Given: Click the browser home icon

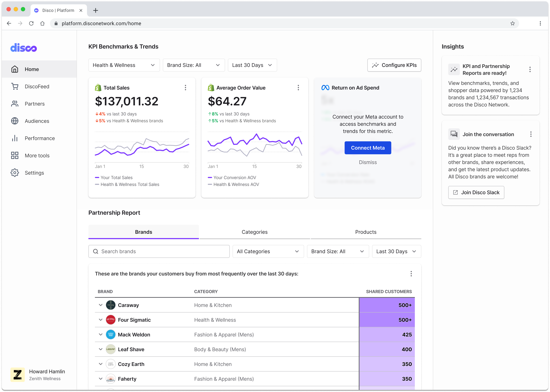Looking at the screenshot, I should point(42,23).
